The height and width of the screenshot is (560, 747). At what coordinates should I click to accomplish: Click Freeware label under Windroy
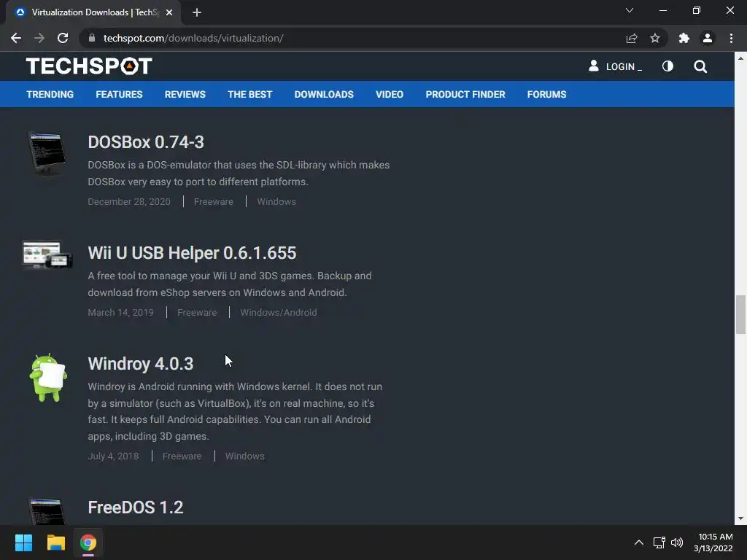coord(182,456)
